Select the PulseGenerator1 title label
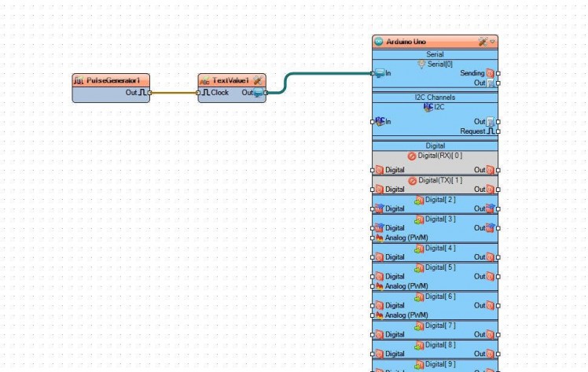 (x=113, y=80)
